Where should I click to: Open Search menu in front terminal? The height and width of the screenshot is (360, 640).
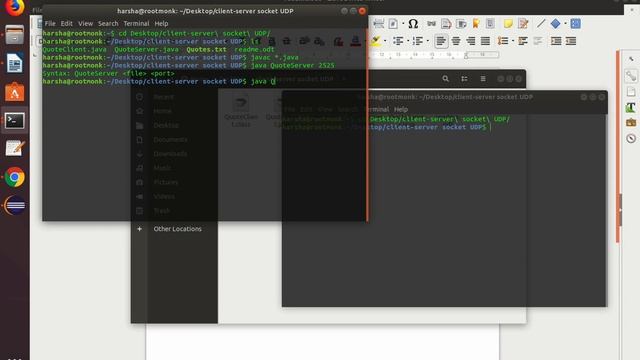108,24
